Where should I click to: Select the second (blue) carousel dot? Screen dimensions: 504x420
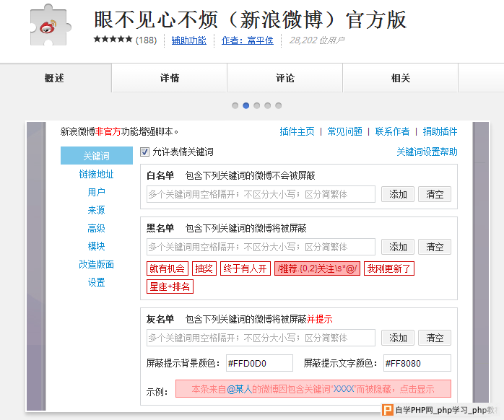coord(246,105)
